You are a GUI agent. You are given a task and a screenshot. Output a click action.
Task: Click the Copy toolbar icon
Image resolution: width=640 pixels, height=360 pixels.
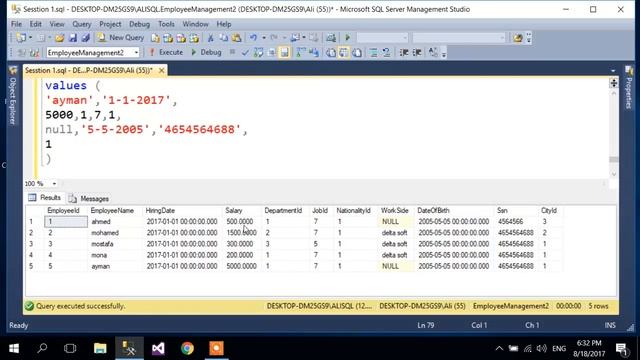coord(224,38)
